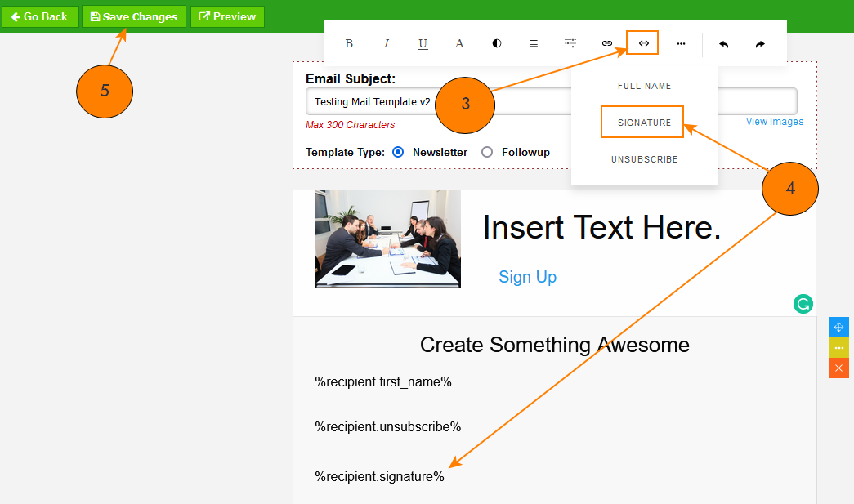854x504 pixels.
Task: Choose FULL NAME from the tags menu
Action: pos(644,86)
